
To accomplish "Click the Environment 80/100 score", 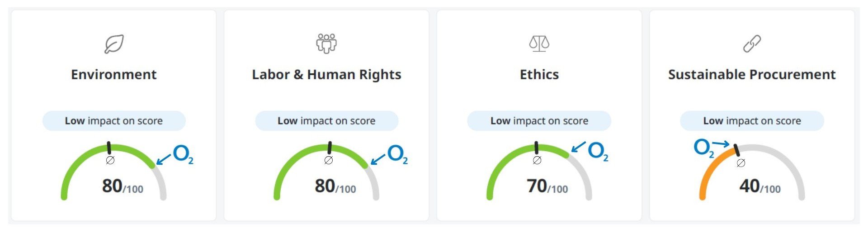I will [122, 186].
